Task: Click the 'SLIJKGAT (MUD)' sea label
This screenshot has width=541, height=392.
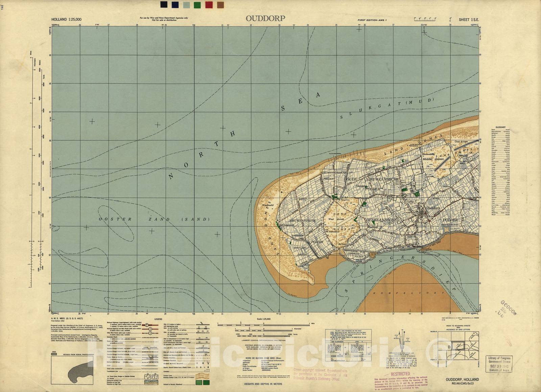Action: [386, 108]
